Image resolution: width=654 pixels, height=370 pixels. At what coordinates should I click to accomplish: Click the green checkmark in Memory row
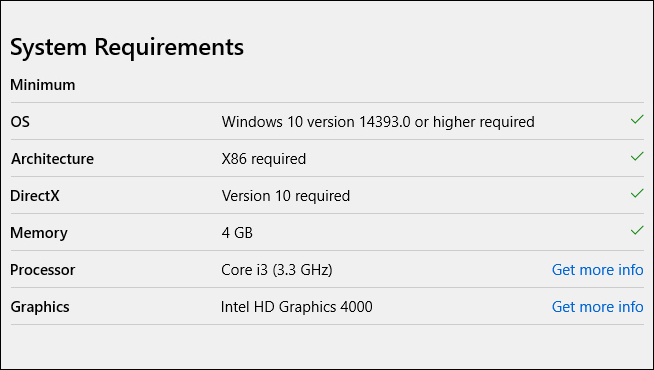(637, 231)
